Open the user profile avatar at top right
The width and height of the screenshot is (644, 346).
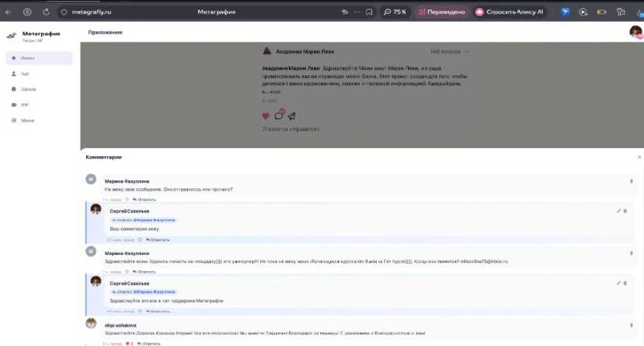(x=636, y=31)
